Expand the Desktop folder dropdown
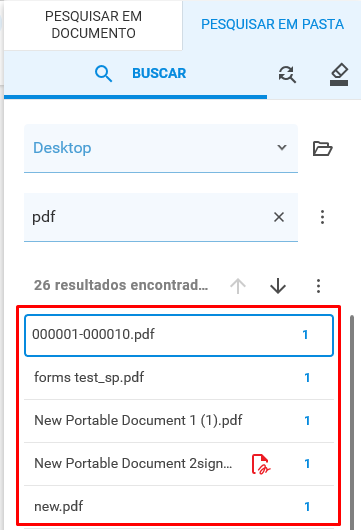This screenshot has width=361, height=530. coord(161,148)
